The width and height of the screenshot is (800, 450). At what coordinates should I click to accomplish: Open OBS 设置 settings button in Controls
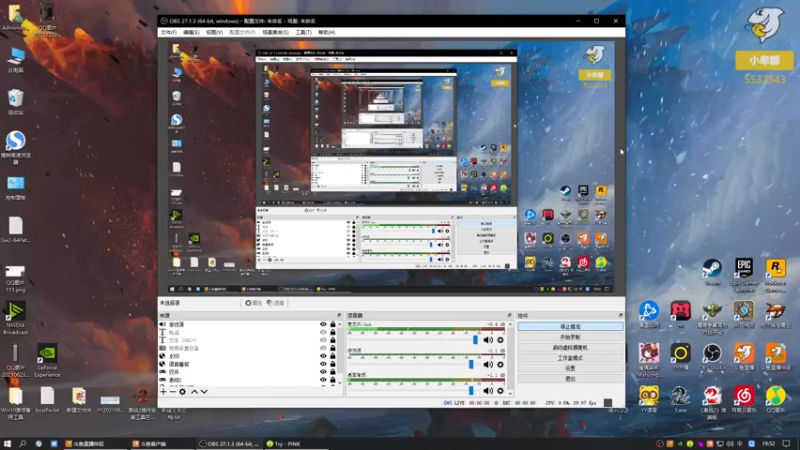coord(570,368)
